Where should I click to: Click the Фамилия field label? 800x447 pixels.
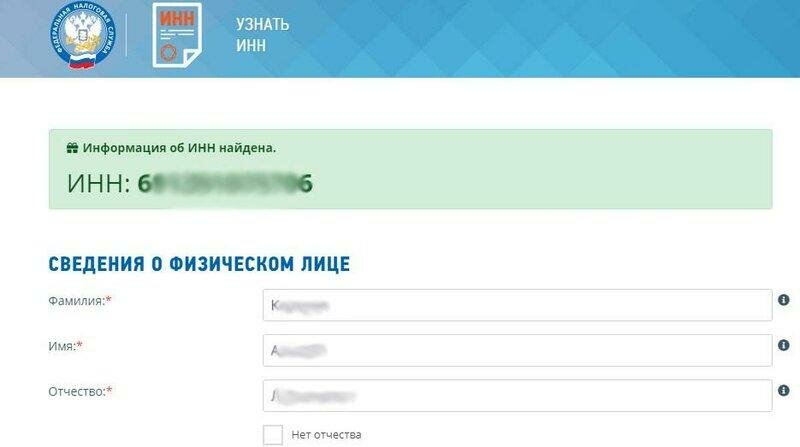pos(80,301)
